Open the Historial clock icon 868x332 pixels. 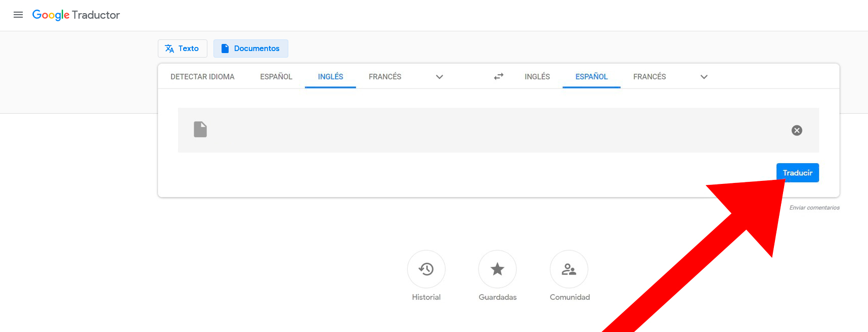[x=426, y=269]
